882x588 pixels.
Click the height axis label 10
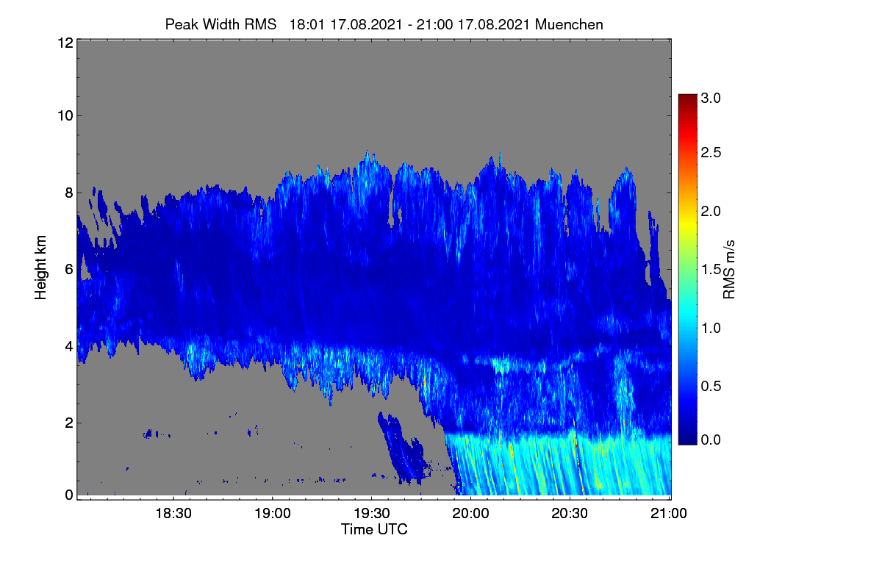(64, 115)
